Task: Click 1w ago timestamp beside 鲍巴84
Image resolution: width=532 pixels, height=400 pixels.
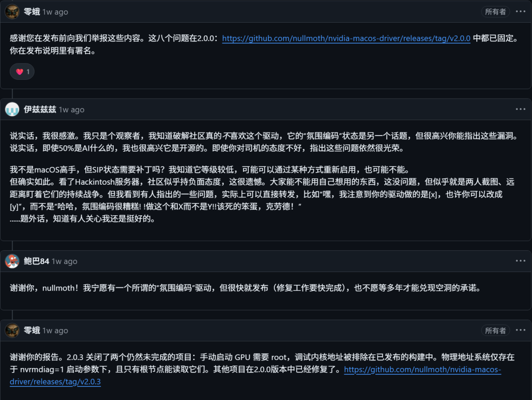Action: (65, 261)
